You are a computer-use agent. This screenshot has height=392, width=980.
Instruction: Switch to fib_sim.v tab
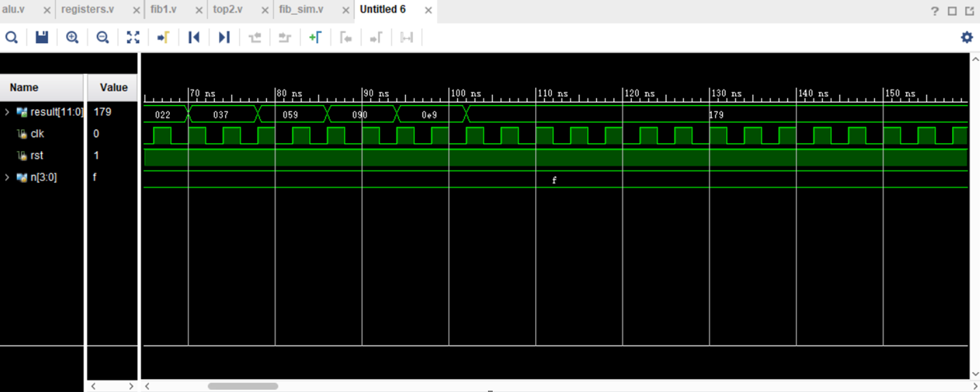tap(301, 10)
